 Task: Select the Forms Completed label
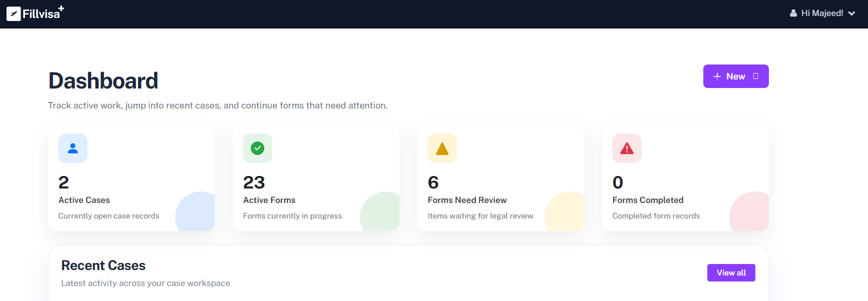(x=648, y=200)
